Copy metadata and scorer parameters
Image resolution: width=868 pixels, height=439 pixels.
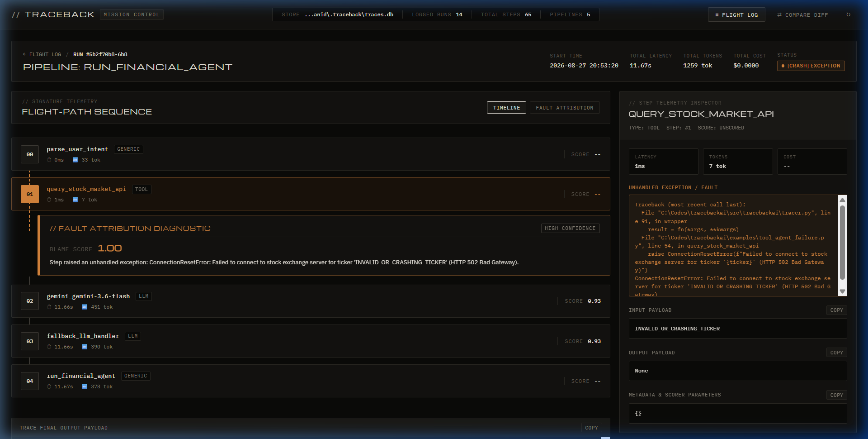836,395
